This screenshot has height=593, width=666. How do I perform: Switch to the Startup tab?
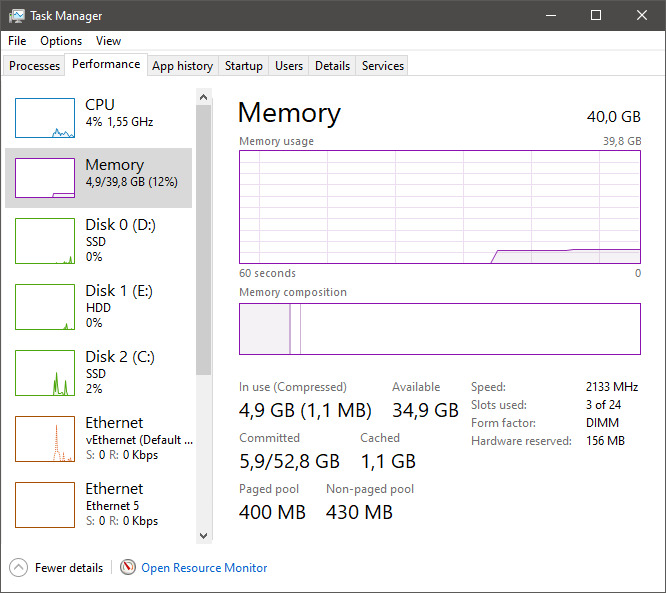(243, 66)
